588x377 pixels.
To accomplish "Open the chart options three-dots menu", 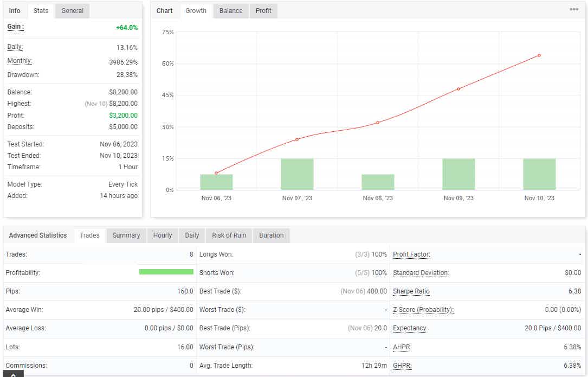I will tap(574, 9).
